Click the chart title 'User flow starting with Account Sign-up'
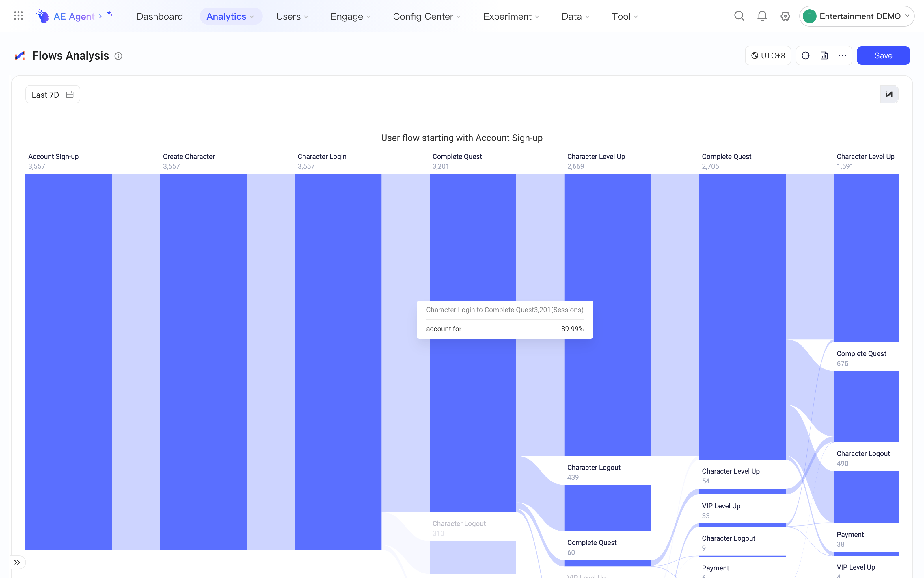 pyautogui.click(x=462, y=138)
